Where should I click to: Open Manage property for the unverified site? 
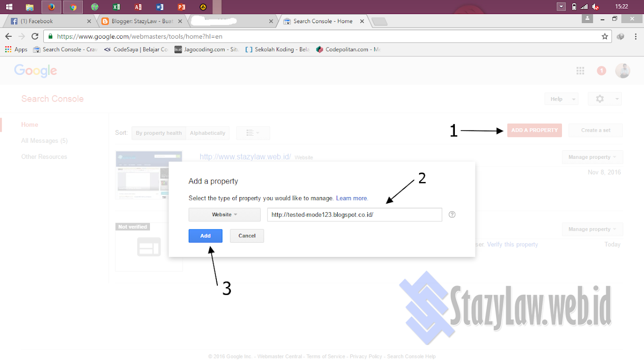[x=592, y=229]
